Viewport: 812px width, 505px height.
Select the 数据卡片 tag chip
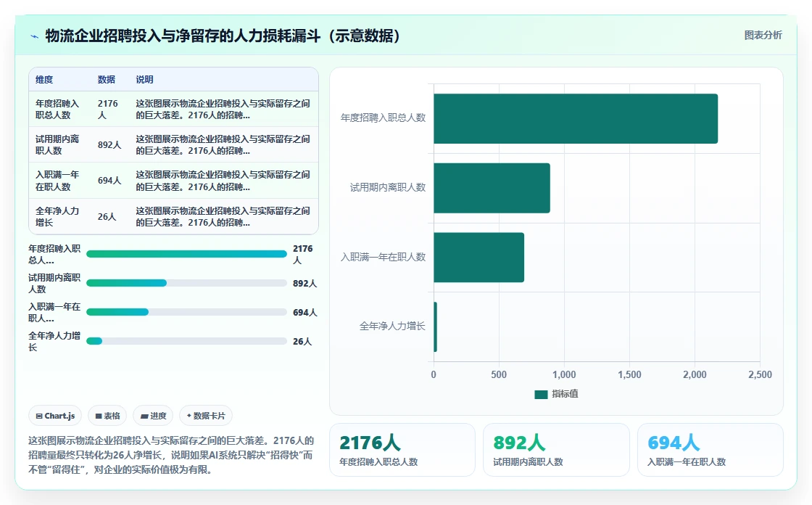[206, 416]
